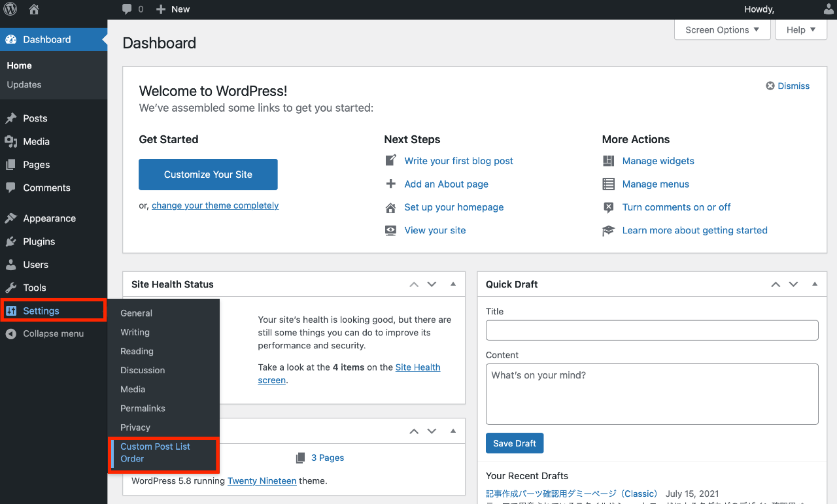Click the Settings sliders icon
The image size is (837, 504).
[x=10, y=311]
